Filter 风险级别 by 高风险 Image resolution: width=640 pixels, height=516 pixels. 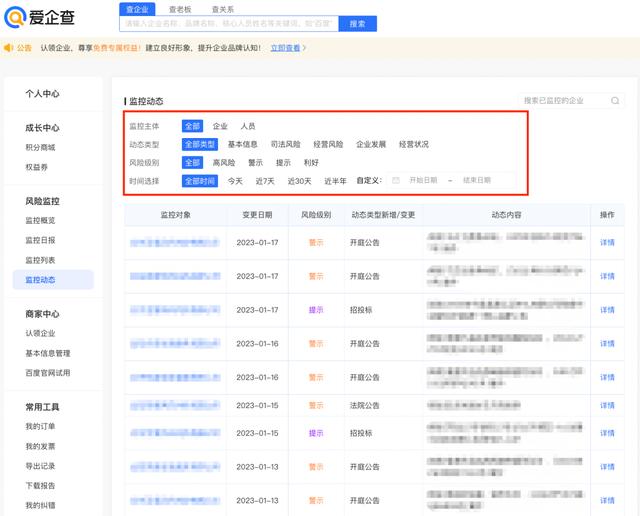pyautogui.click(x=224, y=162)
